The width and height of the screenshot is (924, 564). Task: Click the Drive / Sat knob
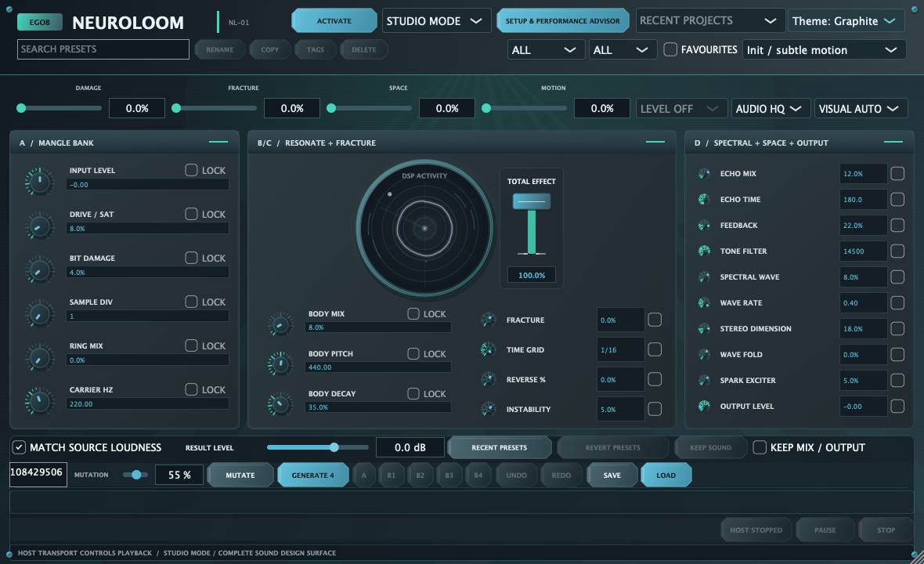[x=39, y=226]
